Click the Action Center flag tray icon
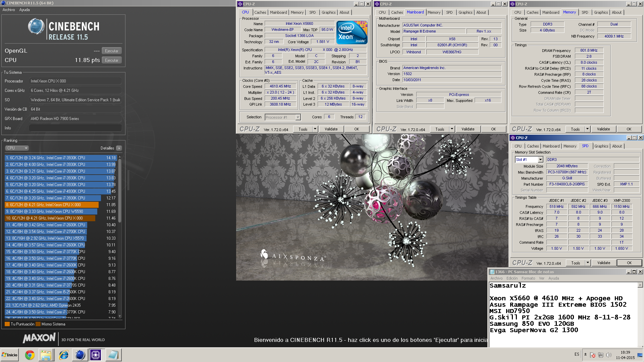 [593, 355]
